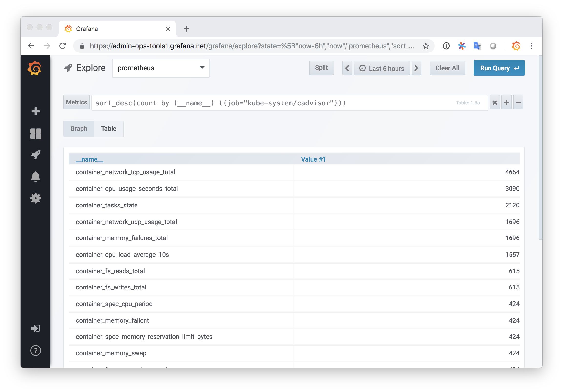Switch to the Table tab

(109, 128)
